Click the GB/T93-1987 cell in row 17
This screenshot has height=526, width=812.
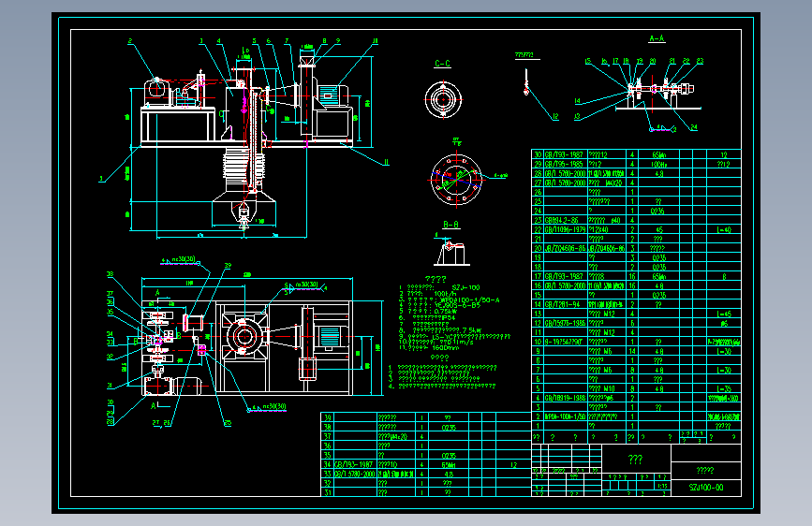564,276
